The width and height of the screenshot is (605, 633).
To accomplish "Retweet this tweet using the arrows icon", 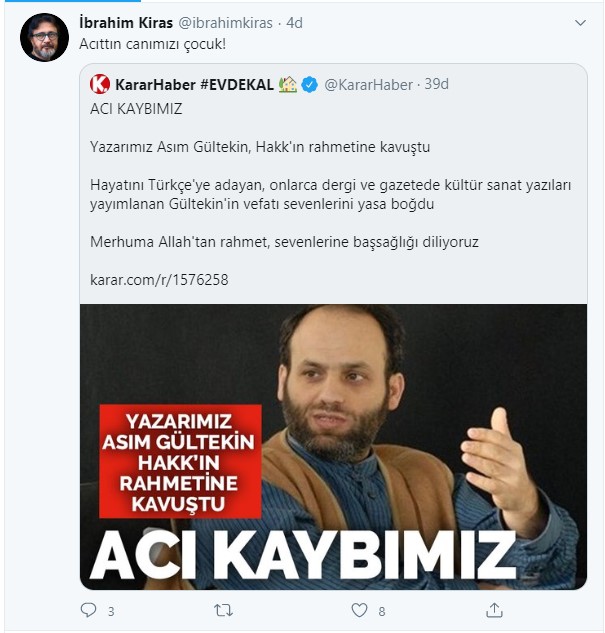I will click(224, 610).
